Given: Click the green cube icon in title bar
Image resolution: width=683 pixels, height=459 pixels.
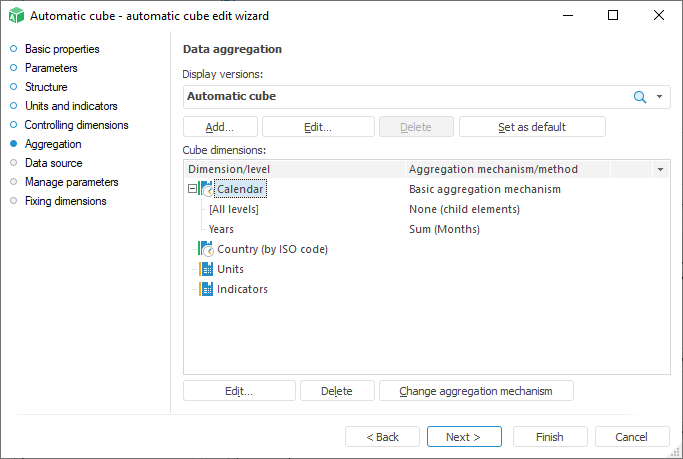Looking at the screenshot, I should point(15,16).
